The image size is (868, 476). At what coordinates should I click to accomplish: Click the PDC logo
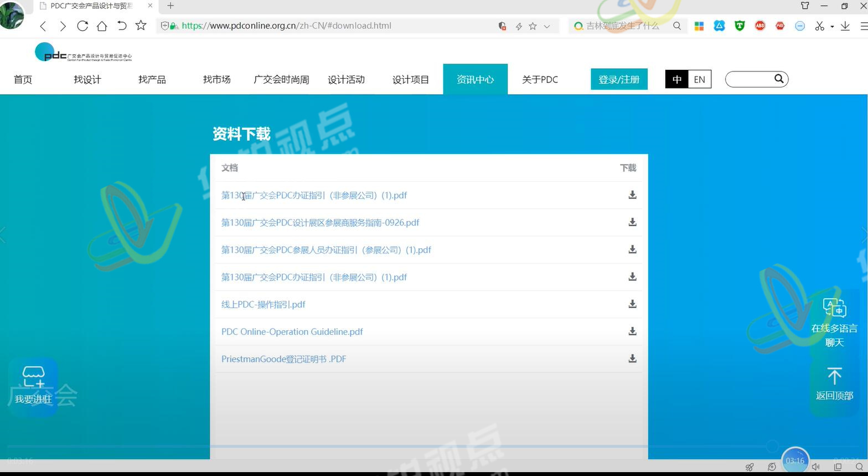(84, 52)
